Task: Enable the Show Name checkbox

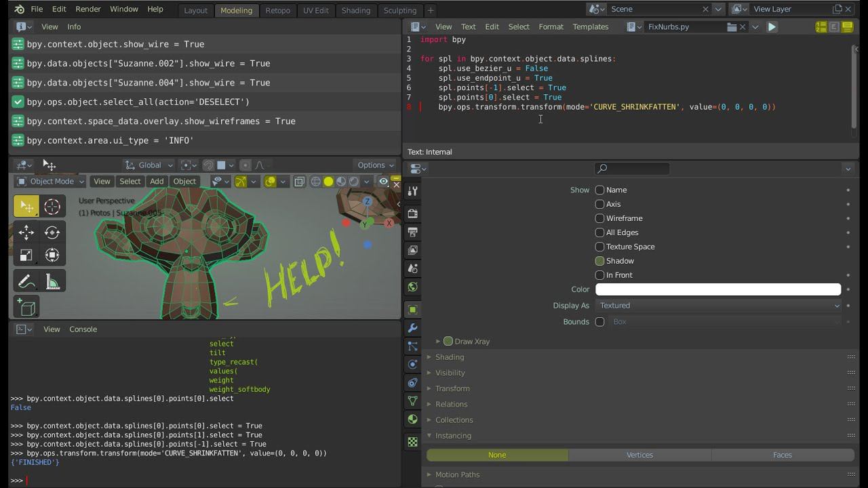Action: (x=599, y=190)
